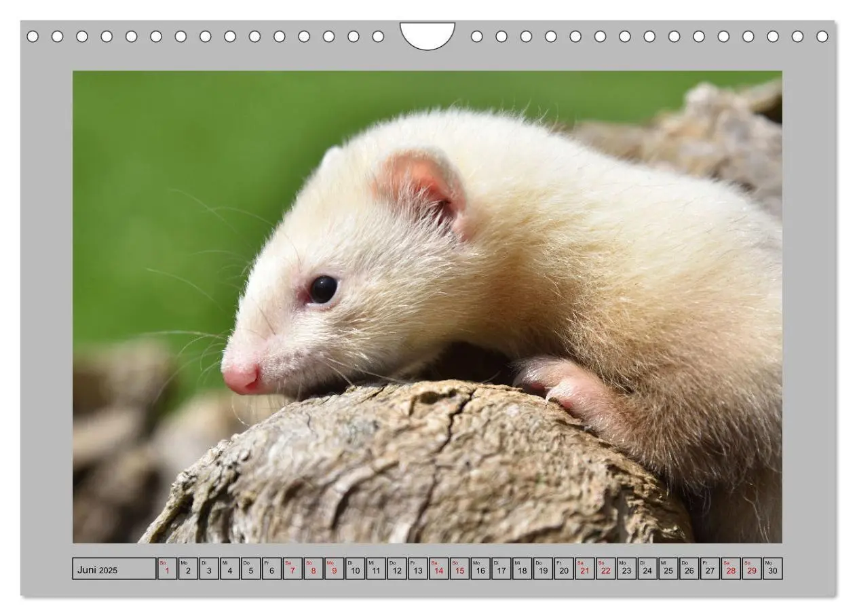The width and height of the screenshot is (855, 616).
Task: Choose the Di 17 date cell
Action: [x=501, y=569]
